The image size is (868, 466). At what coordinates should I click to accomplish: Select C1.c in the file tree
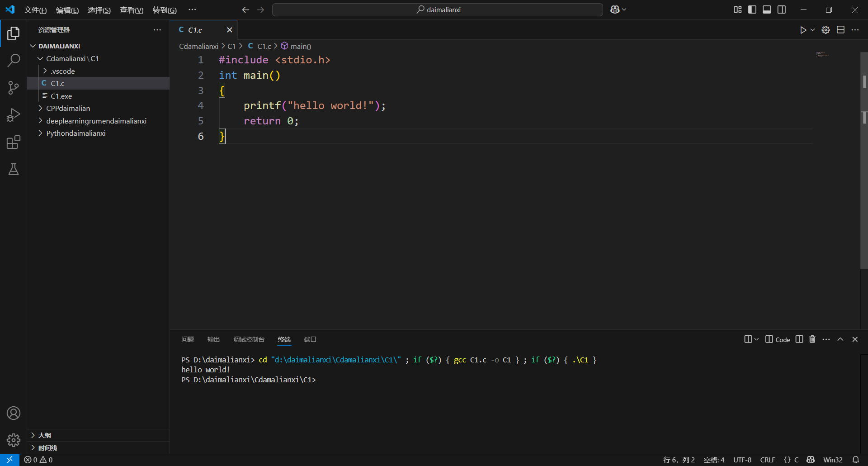point(99,83)
